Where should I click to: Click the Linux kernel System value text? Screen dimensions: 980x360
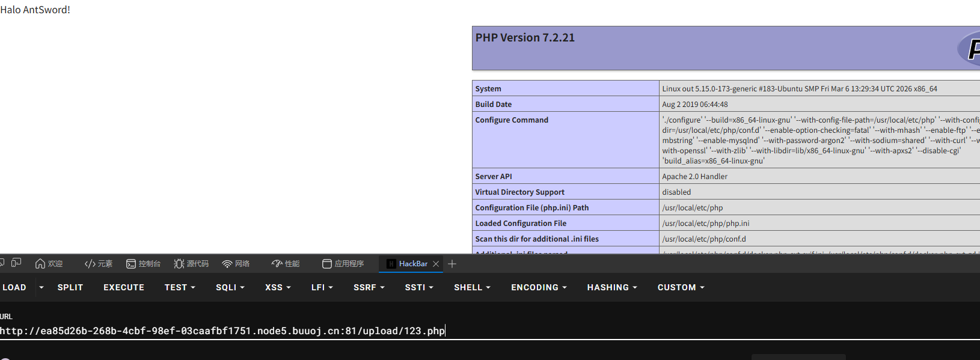click(799, 88)
